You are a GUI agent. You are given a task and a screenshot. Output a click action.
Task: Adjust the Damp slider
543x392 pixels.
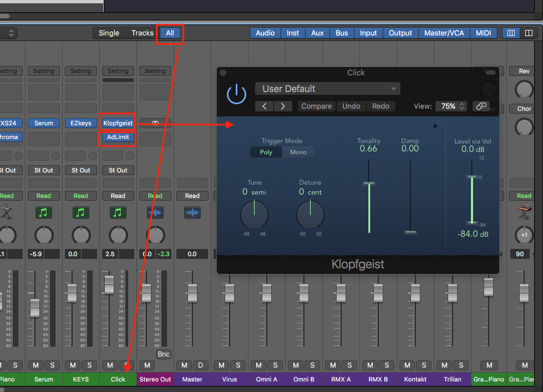pos(410,232)
